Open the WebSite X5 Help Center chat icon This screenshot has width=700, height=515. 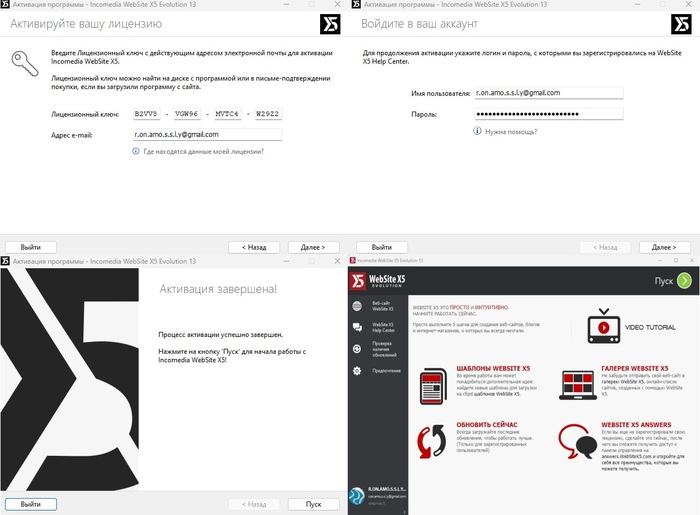click(357, 328)
